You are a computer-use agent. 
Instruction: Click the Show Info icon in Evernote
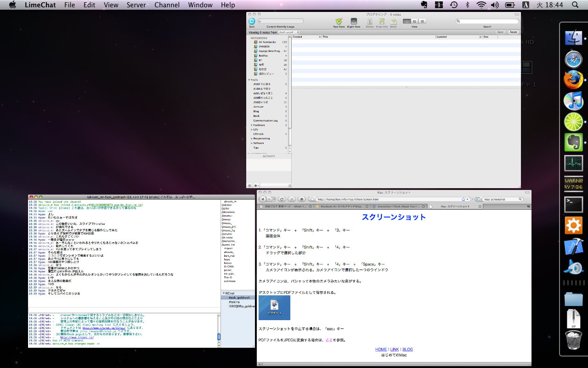(382, 21)
